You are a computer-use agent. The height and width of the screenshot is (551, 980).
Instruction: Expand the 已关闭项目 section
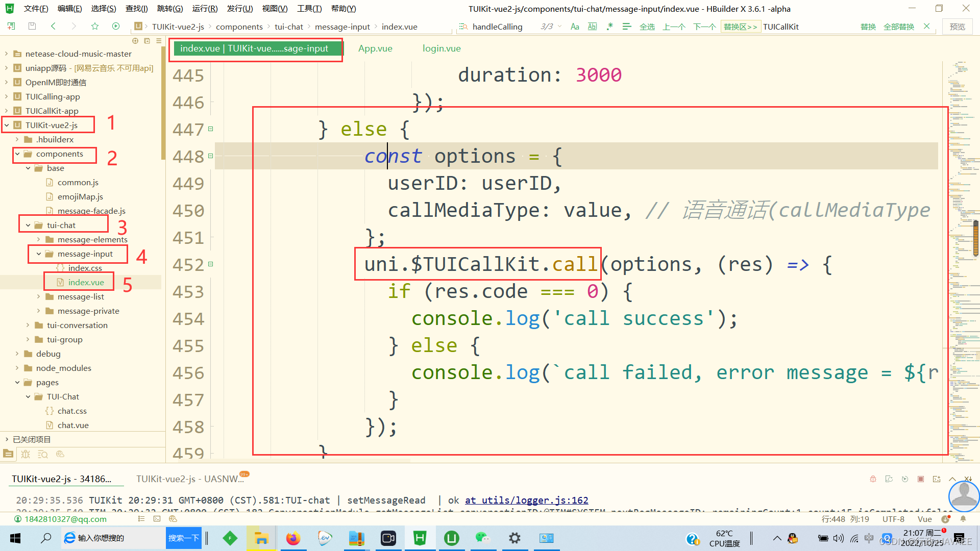click(7, 439)
